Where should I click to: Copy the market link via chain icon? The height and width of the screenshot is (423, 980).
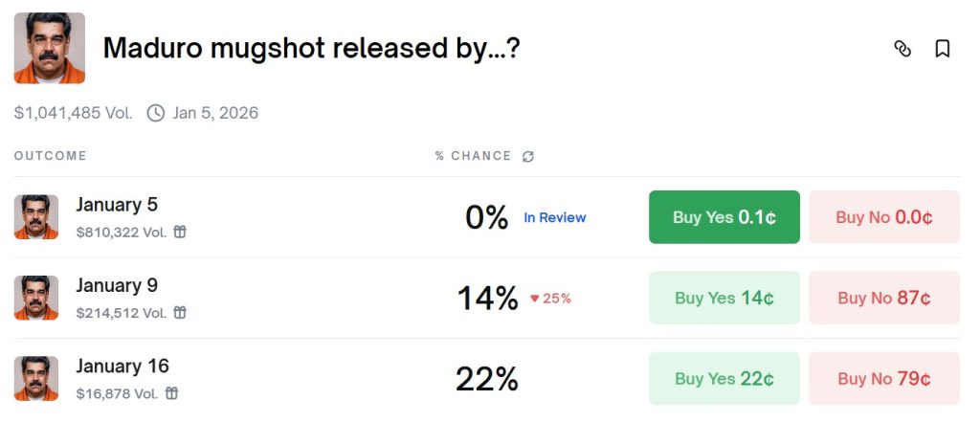click(x=902, y=49)
